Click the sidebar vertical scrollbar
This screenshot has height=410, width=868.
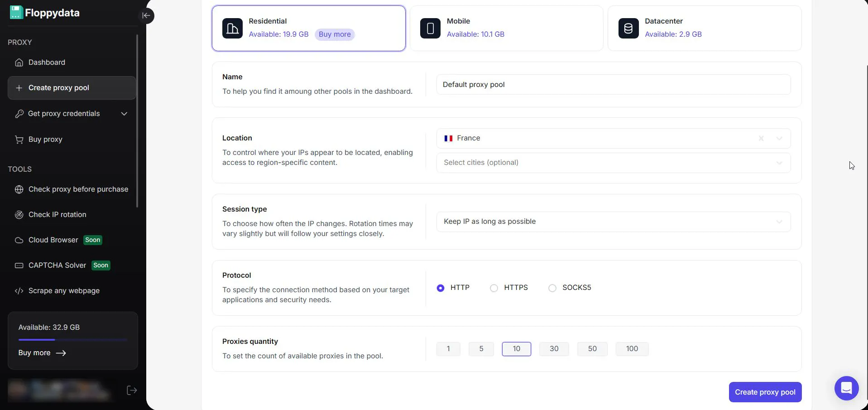tap(137, 121)
